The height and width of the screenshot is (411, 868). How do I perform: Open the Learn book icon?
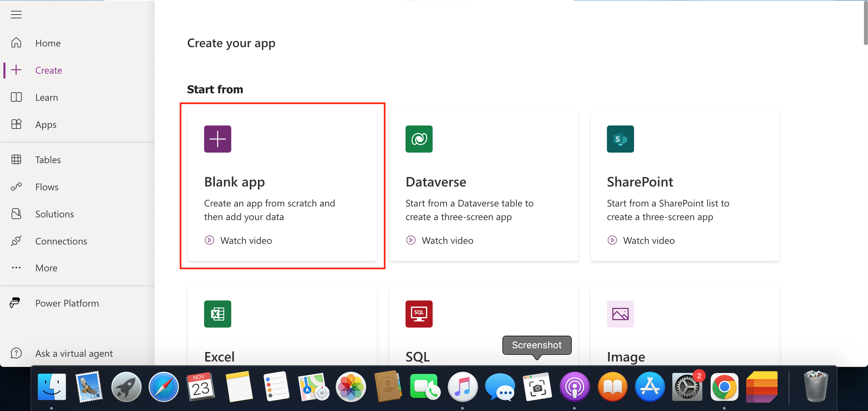pyautogui.click(x=16, y=97)
